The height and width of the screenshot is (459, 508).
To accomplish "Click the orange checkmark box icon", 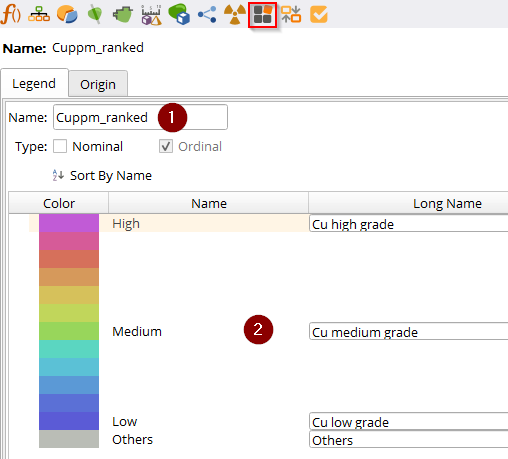I will point(319,15).
